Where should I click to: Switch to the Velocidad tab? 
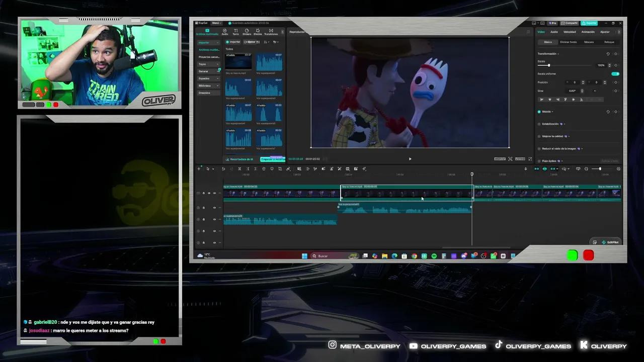(x=570, y=32)
